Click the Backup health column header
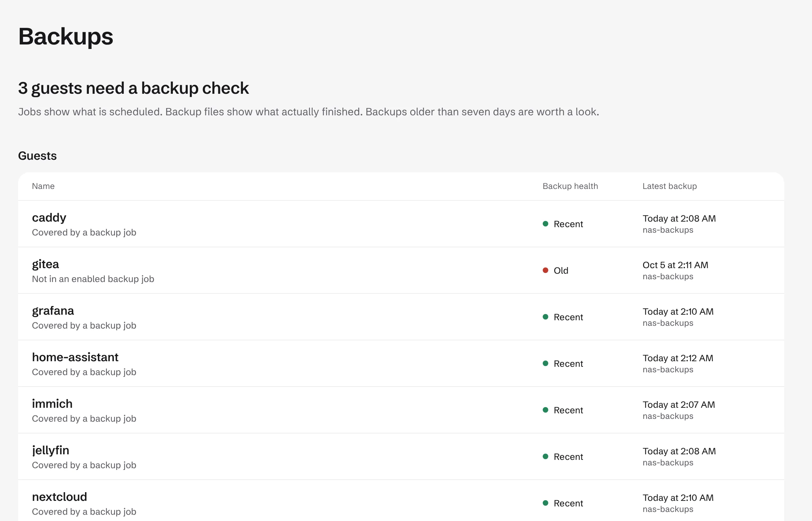The width and height of the screenshot is (812, 521). (x=570, y=186)
